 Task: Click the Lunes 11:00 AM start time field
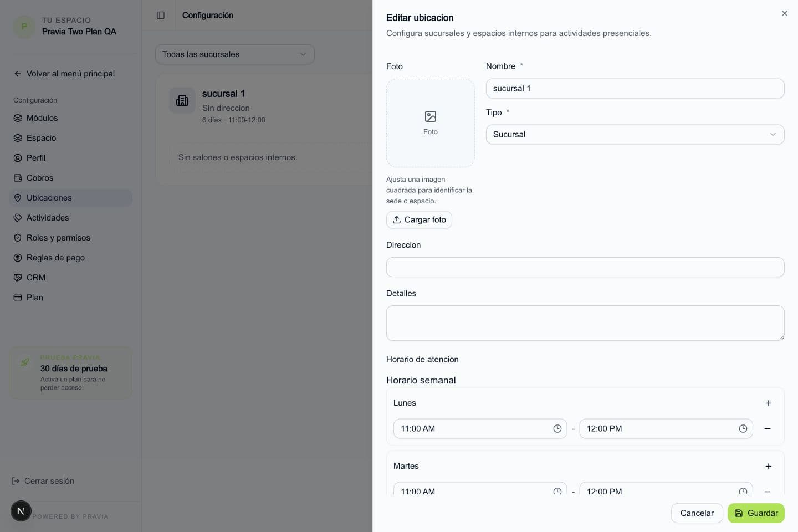tap(480, 428)
